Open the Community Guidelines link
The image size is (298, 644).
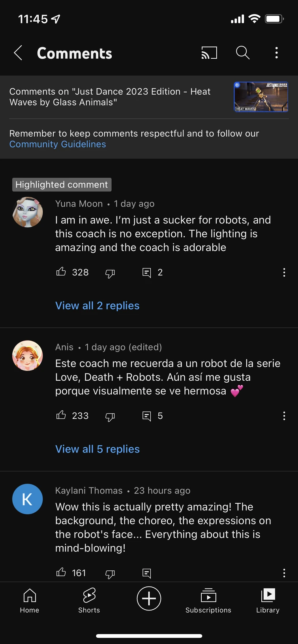[x=58, y=144]
